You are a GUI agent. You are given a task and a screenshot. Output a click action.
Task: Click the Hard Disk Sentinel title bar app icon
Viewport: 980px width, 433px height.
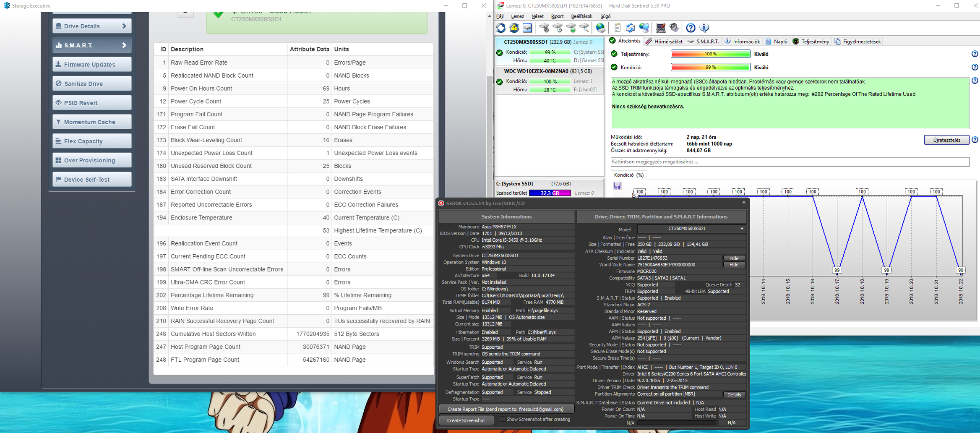[x=501, y=5]
